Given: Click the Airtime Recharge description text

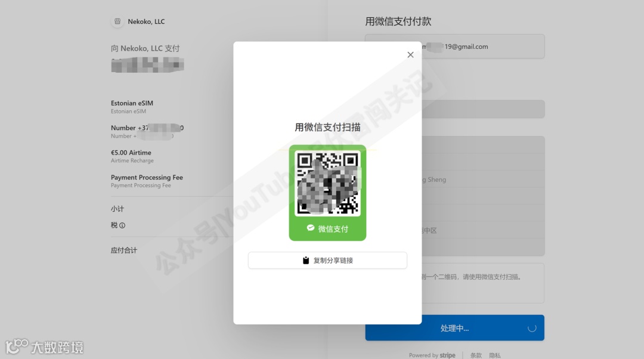Looking at the screenshot, I should (132, 160).
